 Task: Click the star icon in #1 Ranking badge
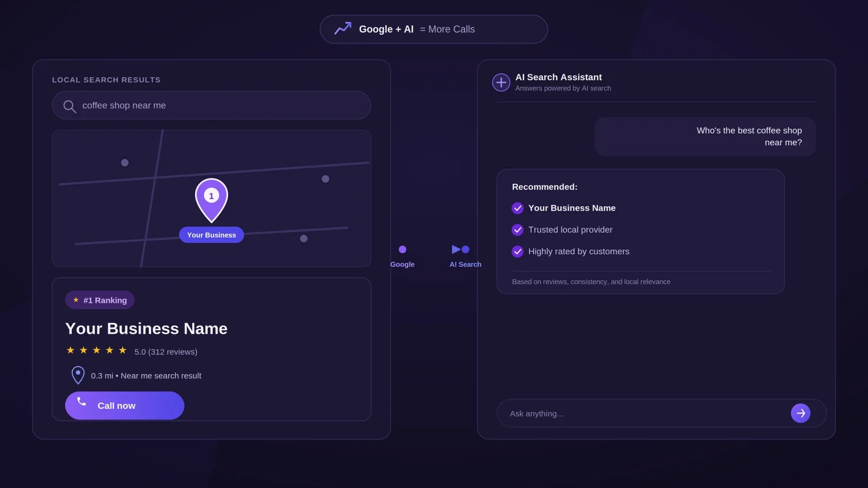pos(76,300)
